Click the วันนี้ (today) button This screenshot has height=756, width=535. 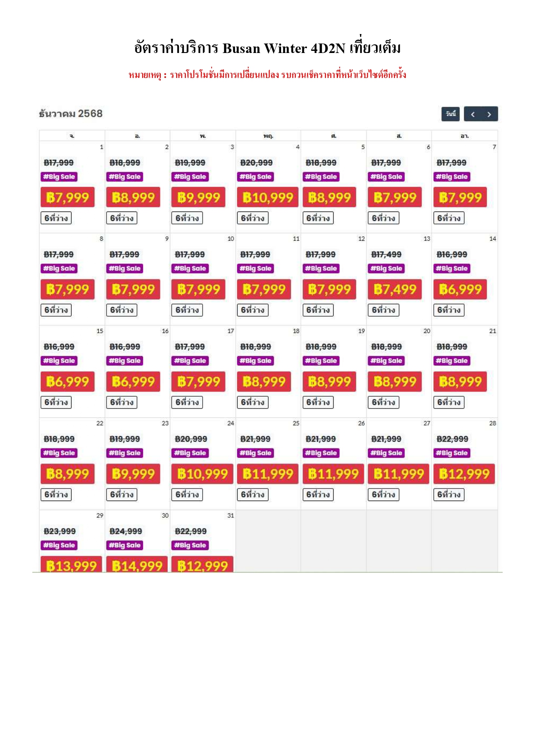[451, 114]
